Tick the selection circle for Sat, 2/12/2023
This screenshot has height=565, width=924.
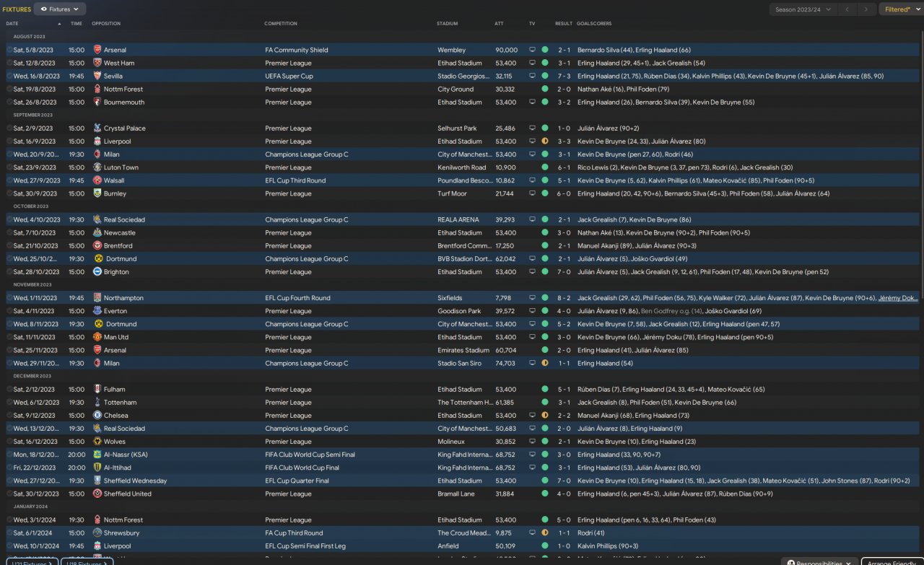(9, 390)
